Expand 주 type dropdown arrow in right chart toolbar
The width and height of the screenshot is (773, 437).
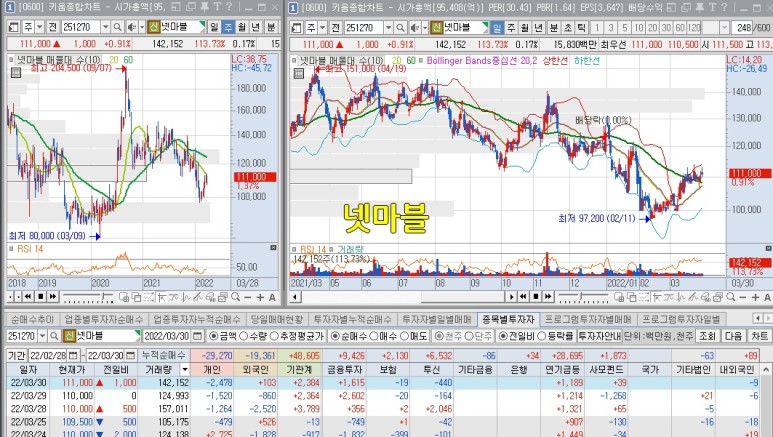[322, 28]
